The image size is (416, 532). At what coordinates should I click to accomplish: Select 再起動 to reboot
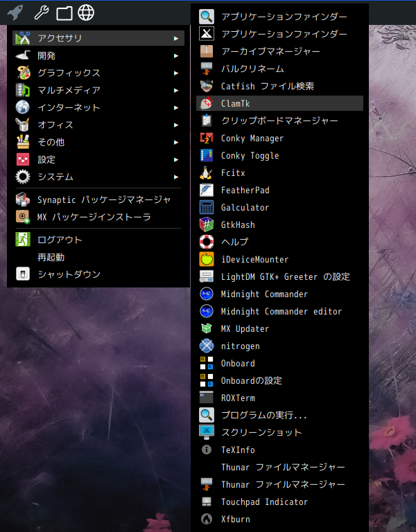click(98, 257)
